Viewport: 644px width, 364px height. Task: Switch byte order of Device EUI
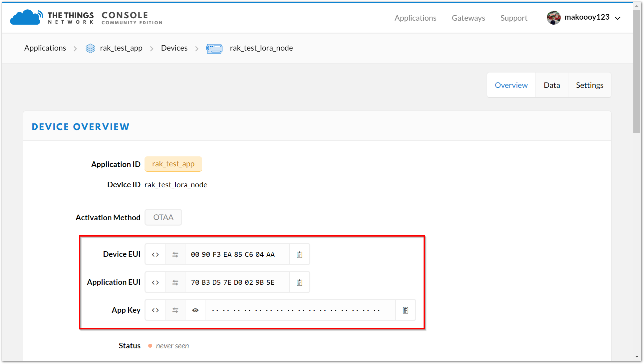tap(175, 255)
